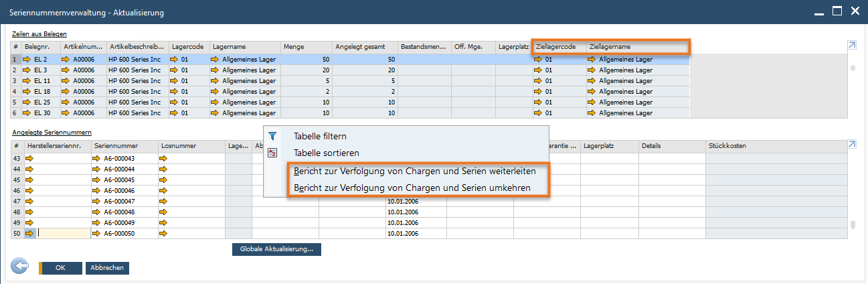Image resolution: width=868 pixels, height=284 pixels.
Task: Click the Belegnr. column header
Action: [x=41, y=46]
